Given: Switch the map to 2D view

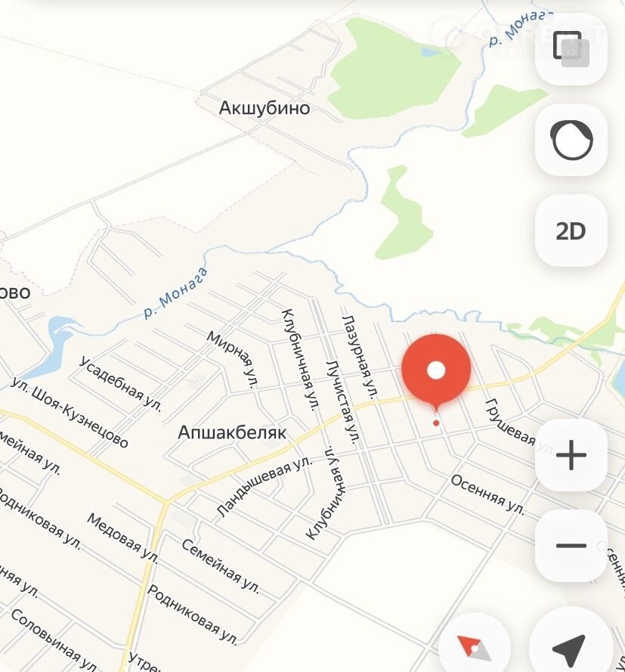Looking at the screenshot, I should [571, 231].
